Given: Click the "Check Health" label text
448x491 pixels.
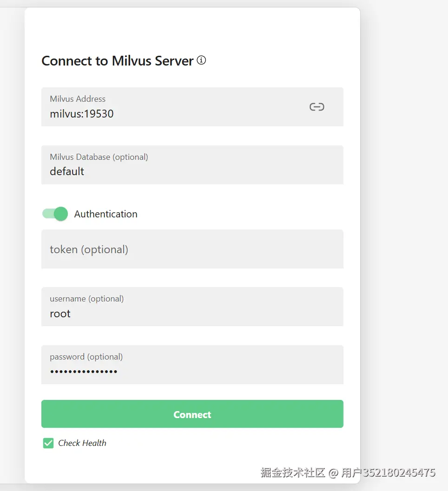Looking at the screenshot, I should click(82, 443).
